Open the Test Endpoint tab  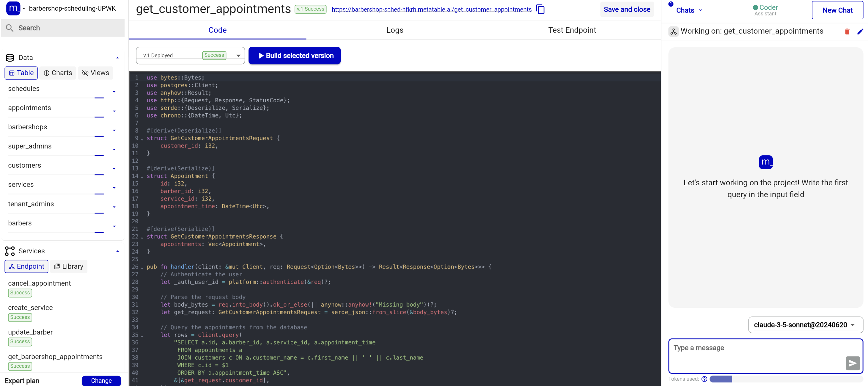(572, 30)
